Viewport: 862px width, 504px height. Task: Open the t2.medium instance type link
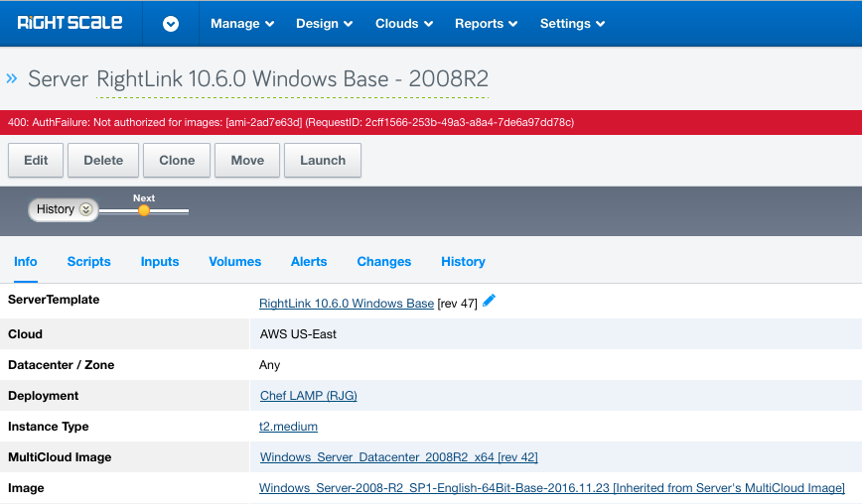pos(288,426)
